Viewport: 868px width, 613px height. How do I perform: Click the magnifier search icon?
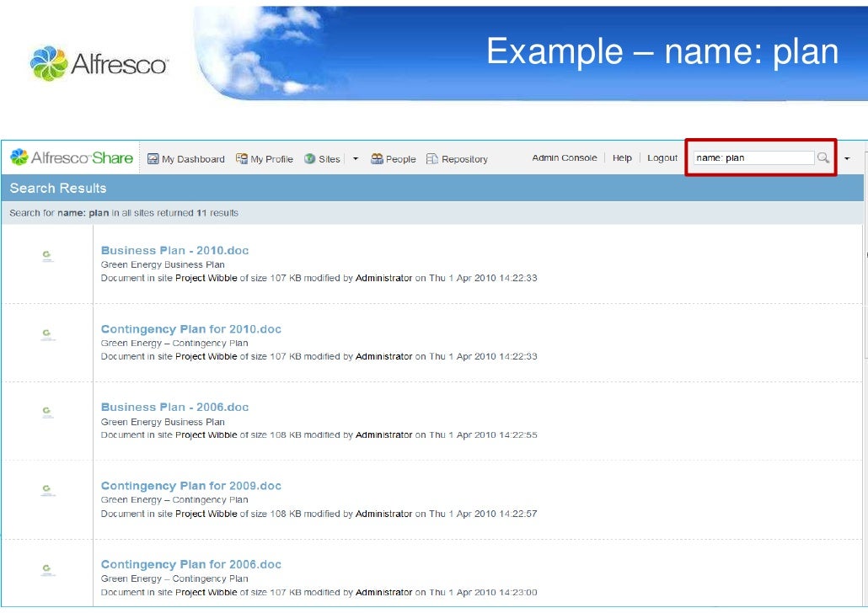tap(823, 157)
